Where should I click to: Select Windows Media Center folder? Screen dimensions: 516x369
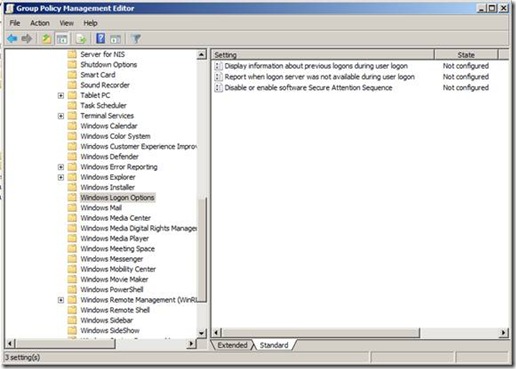point(116,218)
